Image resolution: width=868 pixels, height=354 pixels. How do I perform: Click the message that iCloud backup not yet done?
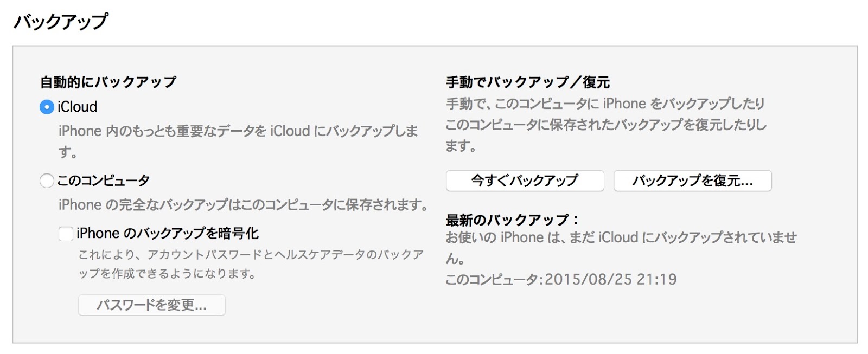pos(621,248)
